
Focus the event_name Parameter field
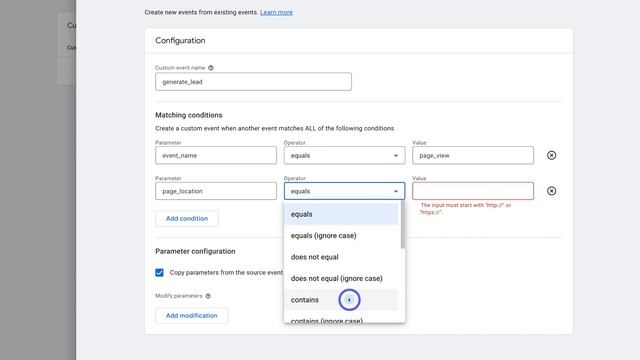coord(216,155)
